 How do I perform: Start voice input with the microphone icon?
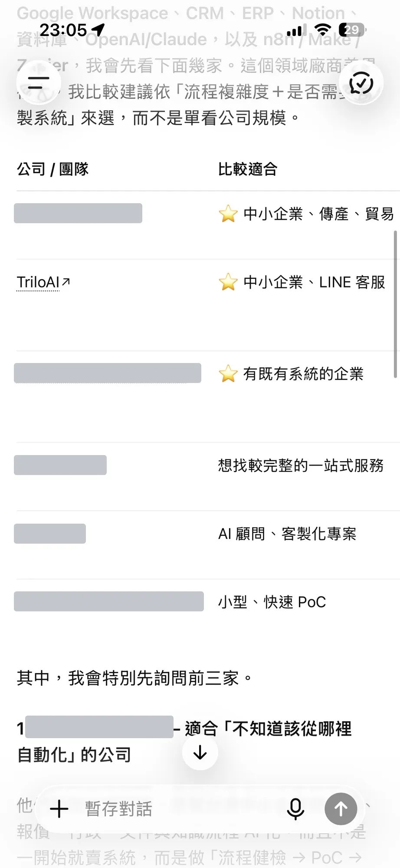pyautogui.click(x=295, y=809)
